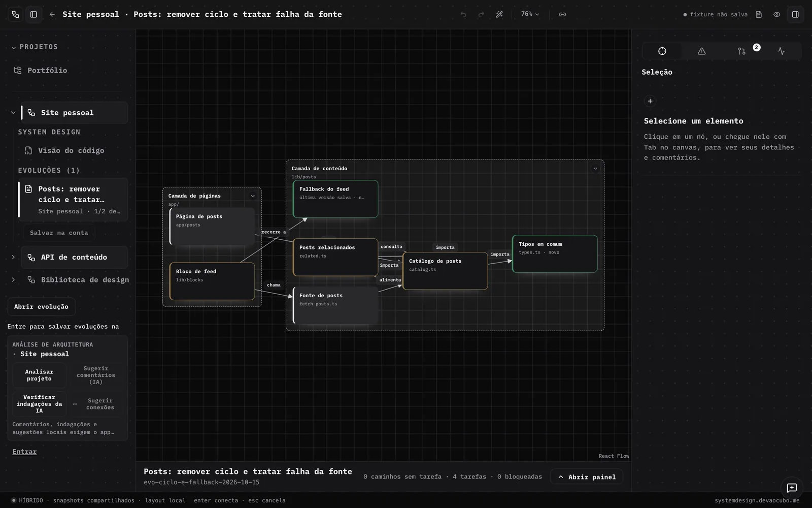Go back with the left arrow icon

tap(52, 14)
